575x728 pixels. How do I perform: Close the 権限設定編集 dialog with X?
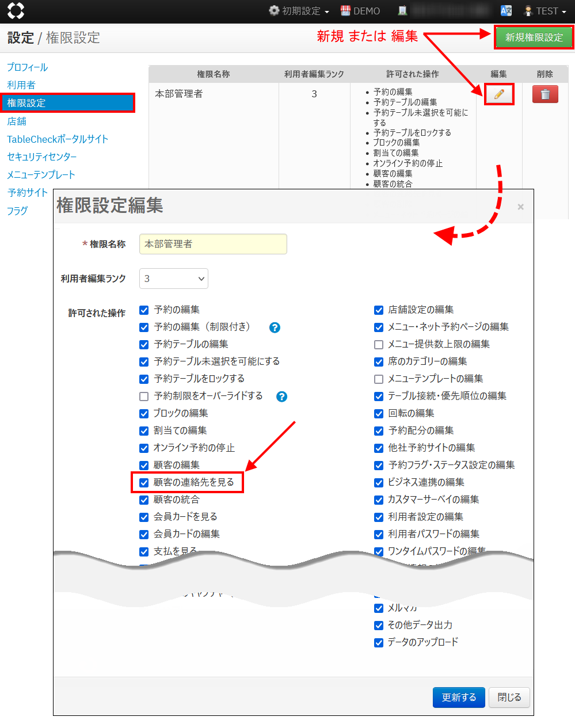click(x=520, y=207)
